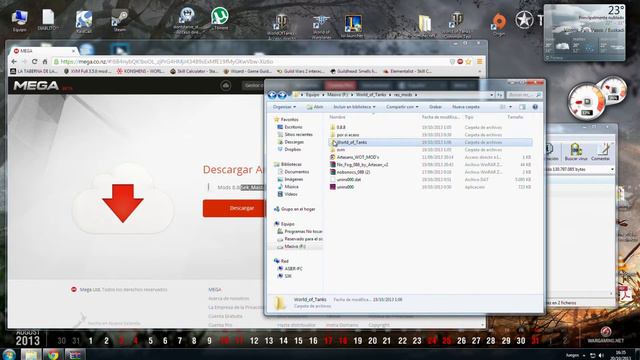Image resolution: width=640 pixels, height=360 pixels.
Task: Select the por si acaso folder
Action: coord(431,135)
